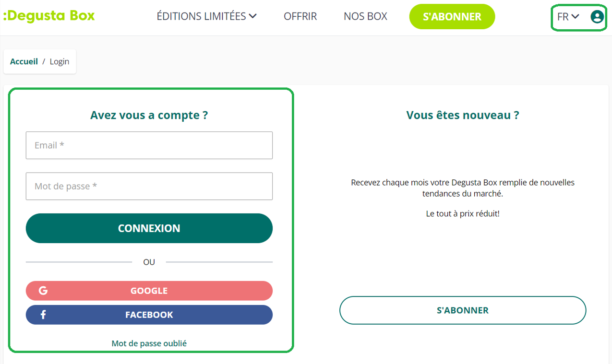Follow the Mot de passe oublié link
Viewport: 612px width, 364px height.
click(149, 343)
